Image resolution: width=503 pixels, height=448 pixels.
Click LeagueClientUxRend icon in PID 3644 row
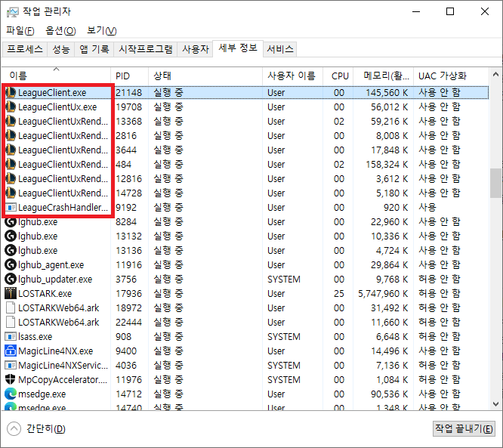coord(11,150)
